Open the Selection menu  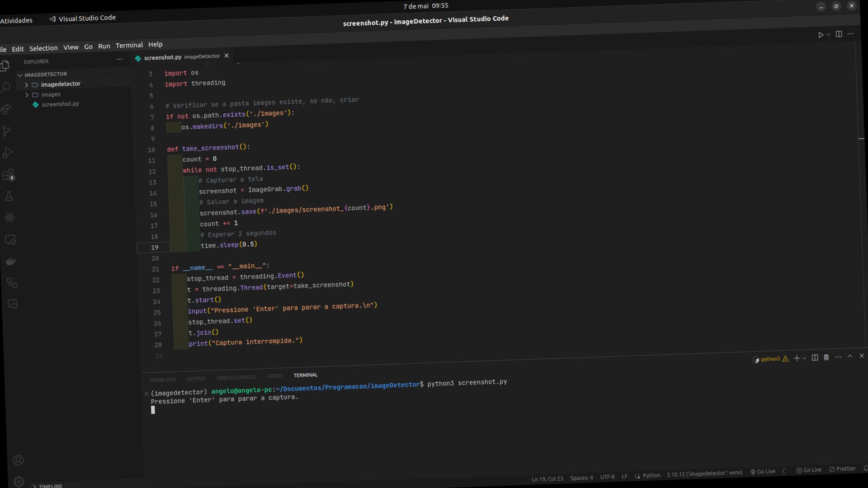43,48
